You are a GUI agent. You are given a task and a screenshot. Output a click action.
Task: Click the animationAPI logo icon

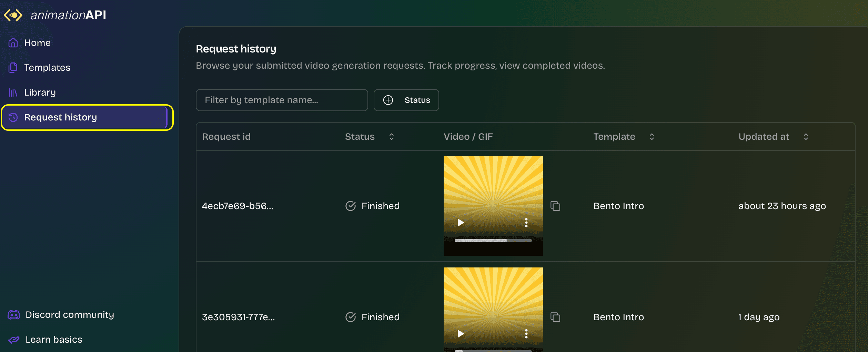[13, 15]
